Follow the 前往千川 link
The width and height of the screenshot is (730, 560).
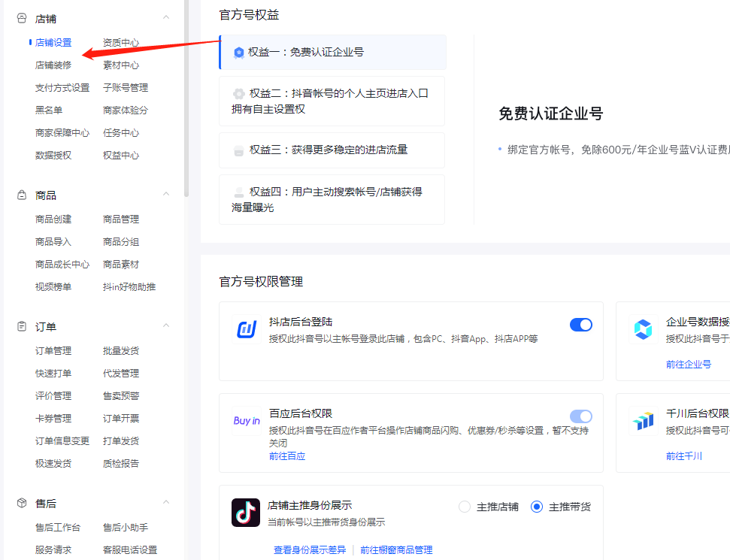[683, 456]
